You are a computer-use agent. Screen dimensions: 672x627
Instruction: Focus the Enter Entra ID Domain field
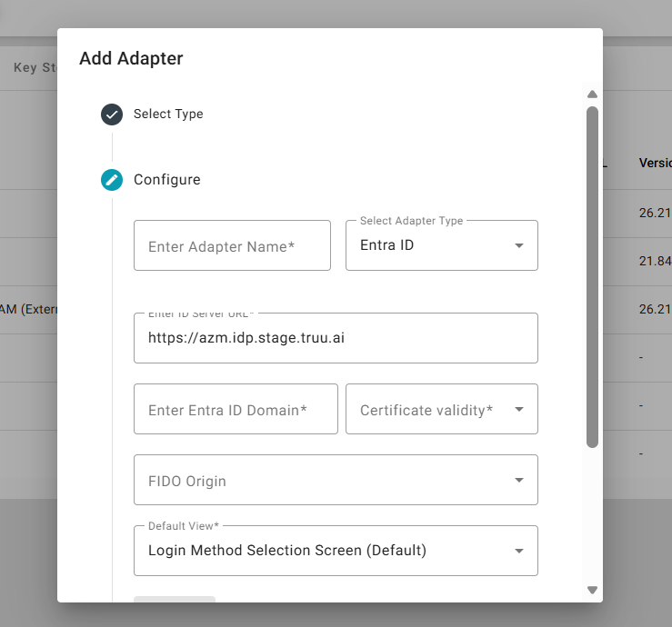[x=236, y=409]
